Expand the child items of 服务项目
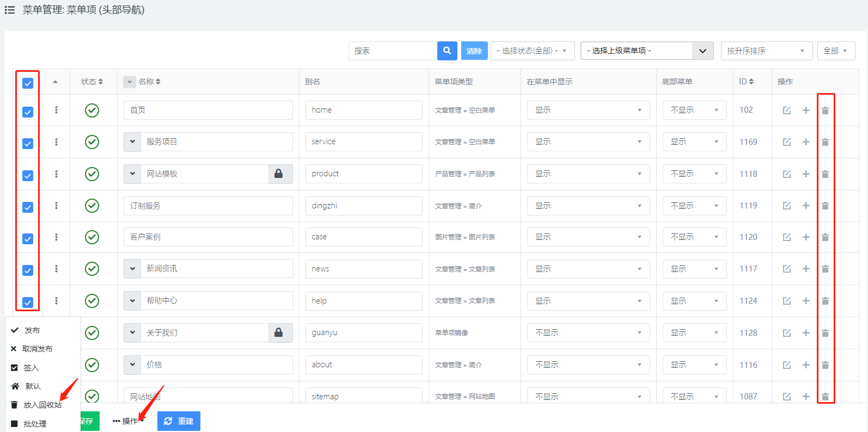Screen dimensions: 868x432 [132, 142]
